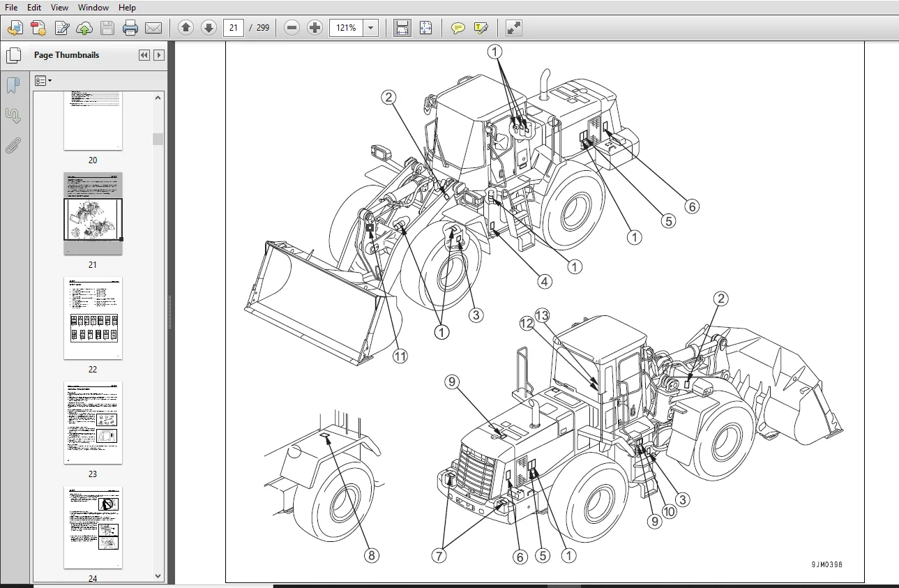
Task: Open the Signatures side panel icon
Action: tap(13, 115)
